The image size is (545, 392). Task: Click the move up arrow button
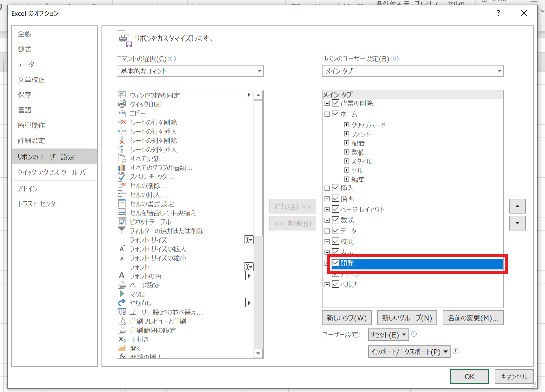[x=517, y=206]
